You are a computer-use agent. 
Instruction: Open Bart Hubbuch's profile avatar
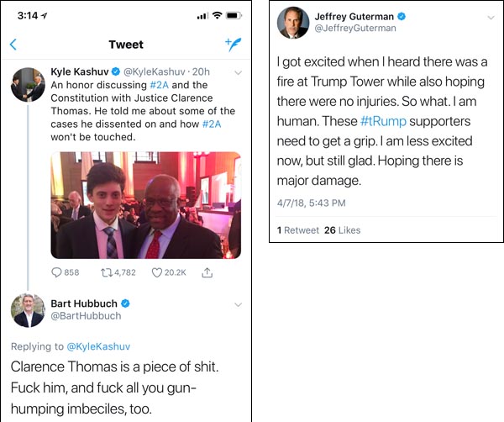point(28,310)
